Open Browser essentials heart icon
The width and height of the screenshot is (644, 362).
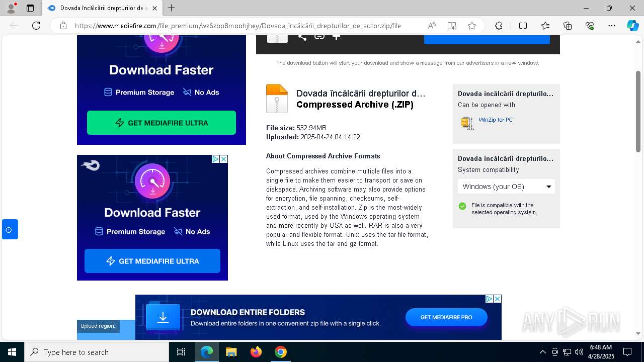tap(590, 26)
